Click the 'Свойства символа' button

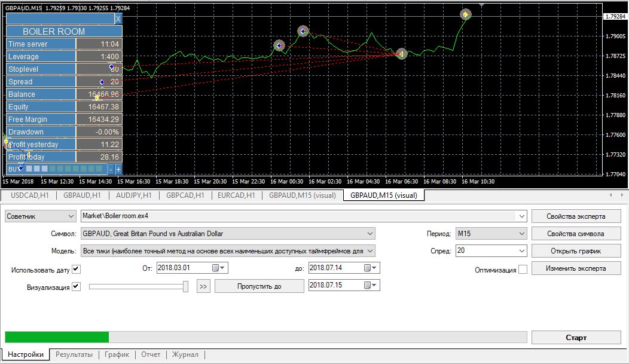pos(576,233)
